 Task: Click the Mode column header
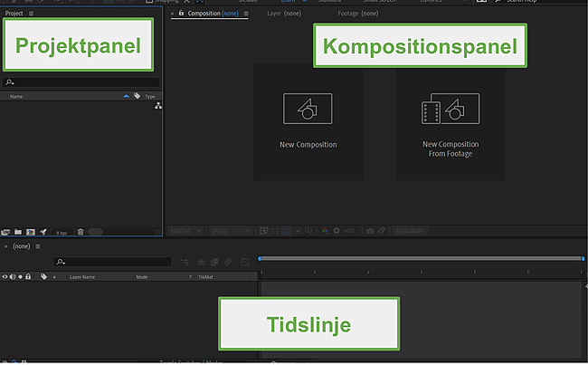(x=142, y=277)
